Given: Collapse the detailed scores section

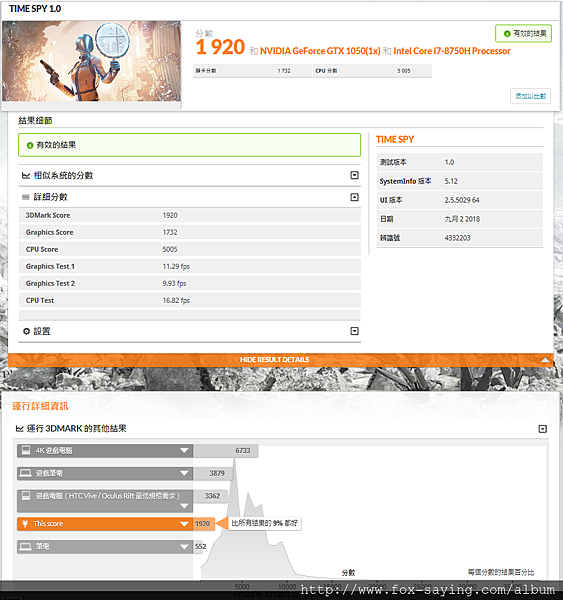Looking at the screenshot, I should click(354, 197).
